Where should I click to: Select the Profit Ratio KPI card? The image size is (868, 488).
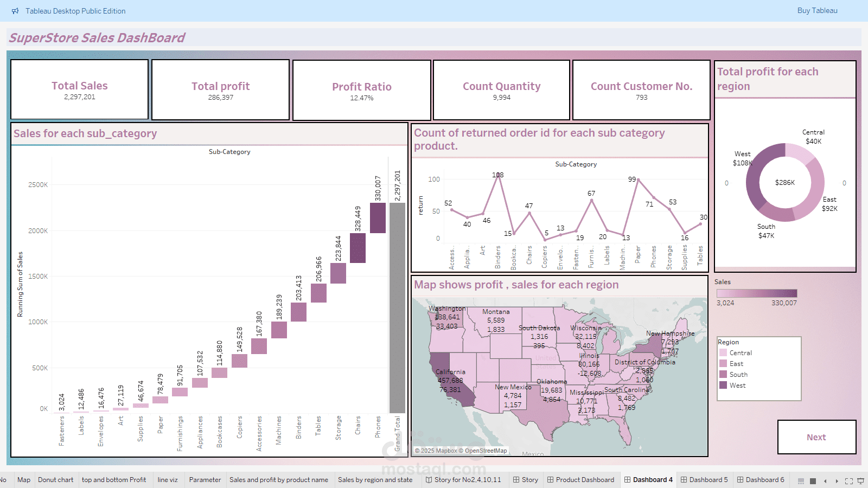362,91
